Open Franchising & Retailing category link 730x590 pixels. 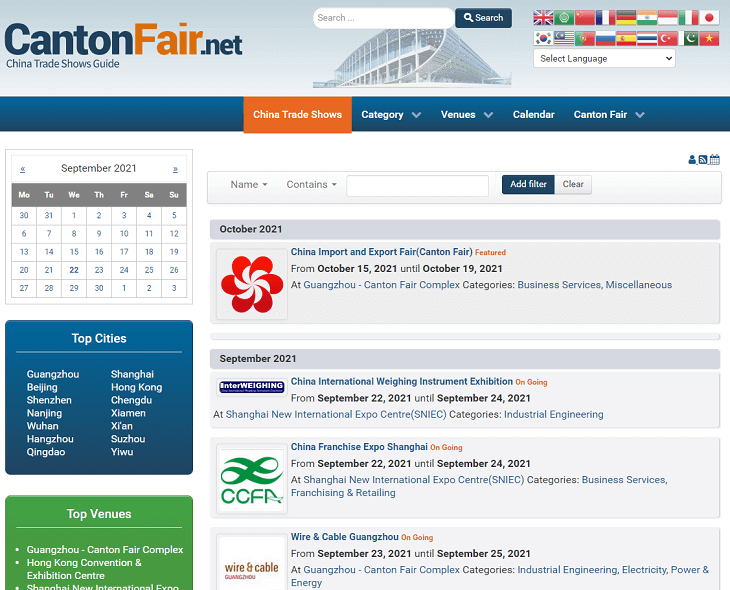coord(343,493)
